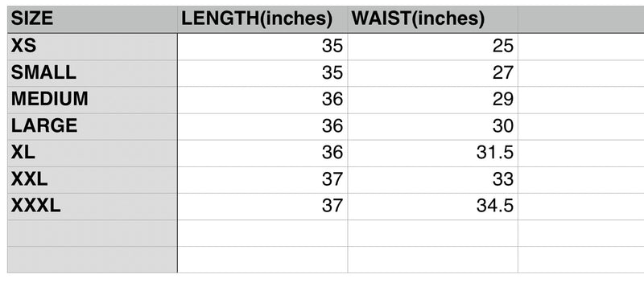
Task: Click the SMALL row label cell
Action: tap(93, 73)
